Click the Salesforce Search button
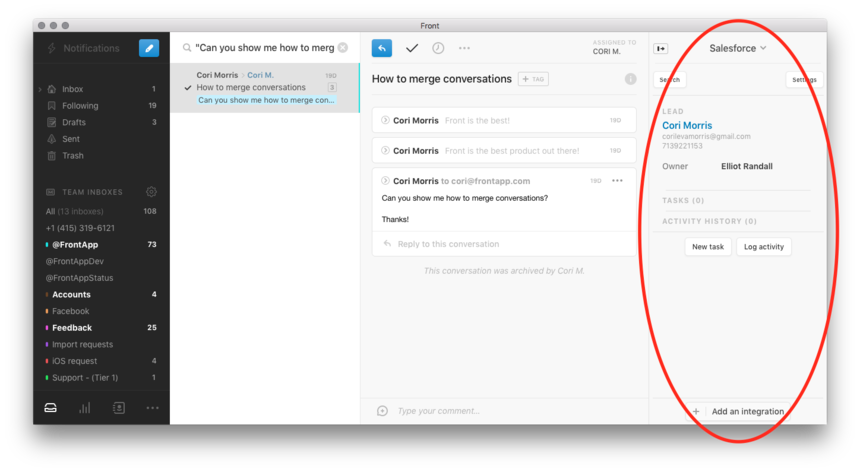The image size is (860, 472). (669, 79)
